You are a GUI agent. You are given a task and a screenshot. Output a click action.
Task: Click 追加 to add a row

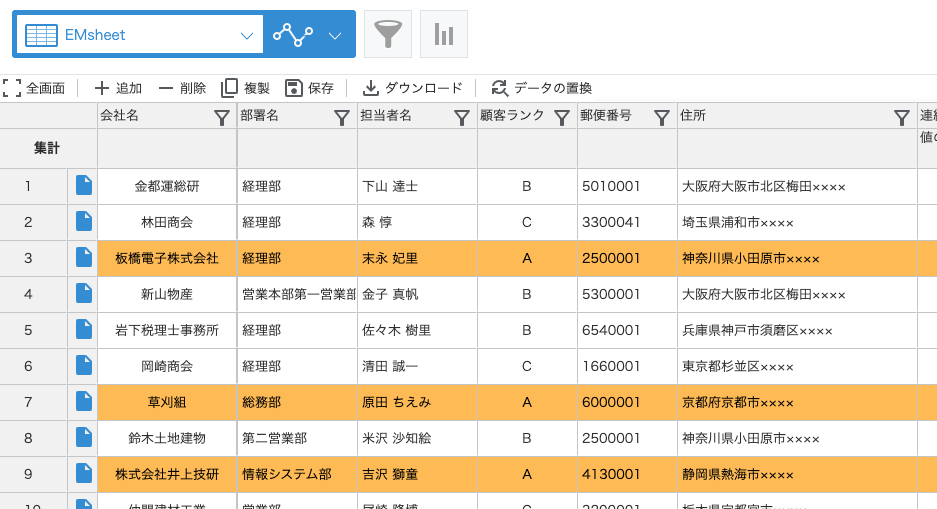pyautogui.click(x=118, y=88)
